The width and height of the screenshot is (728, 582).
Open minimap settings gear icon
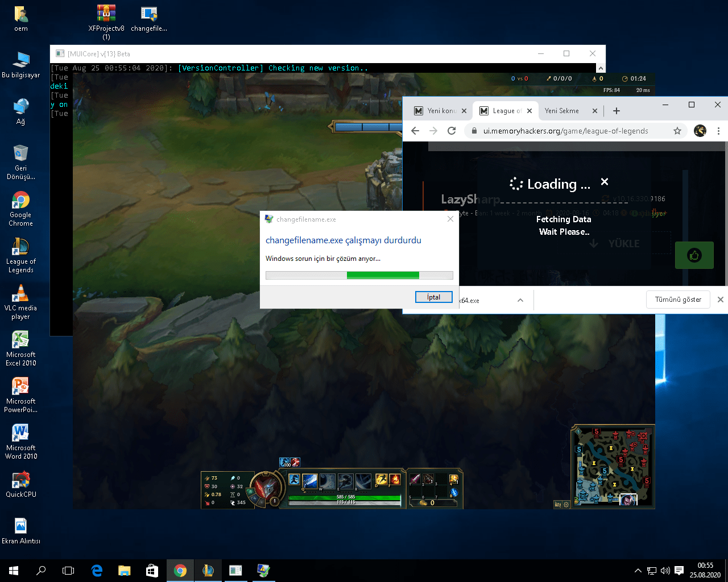pyautogui.click(x=566, y=504)
